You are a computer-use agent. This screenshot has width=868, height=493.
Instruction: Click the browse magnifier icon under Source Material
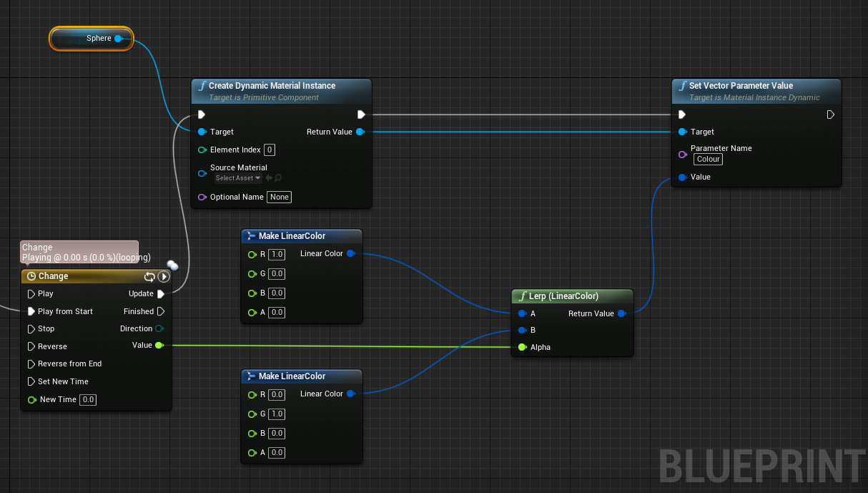pos(278,178)
